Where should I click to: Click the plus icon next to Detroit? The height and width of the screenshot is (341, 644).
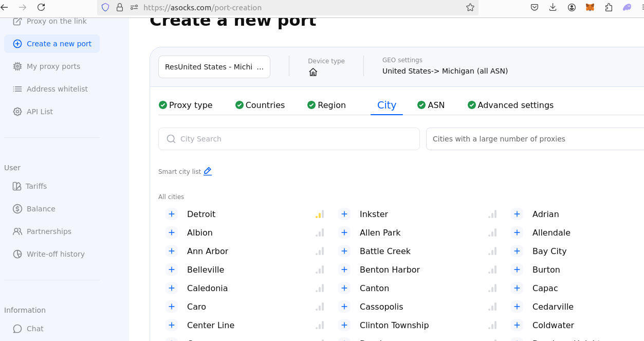tap(172, 214)
